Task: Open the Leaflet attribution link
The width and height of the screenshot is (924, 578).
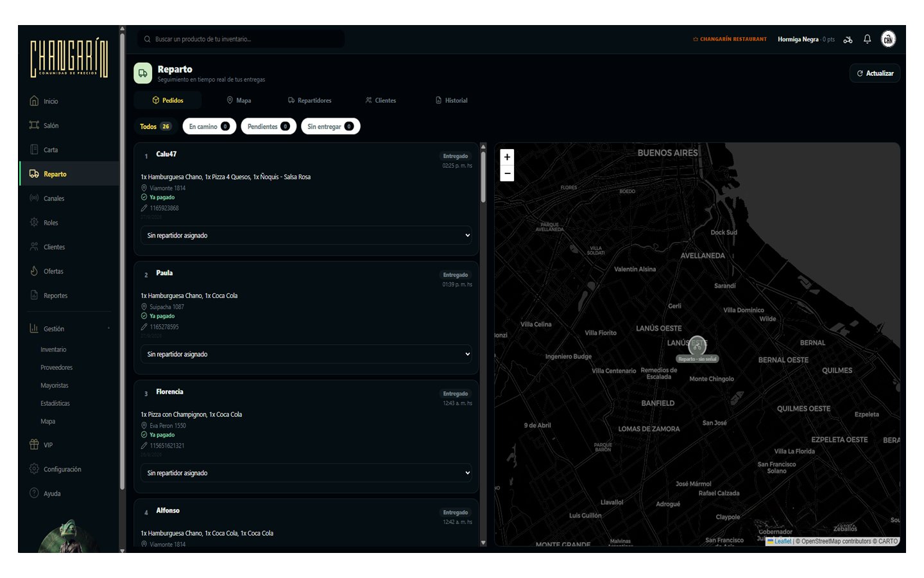Action: point(782,541)
